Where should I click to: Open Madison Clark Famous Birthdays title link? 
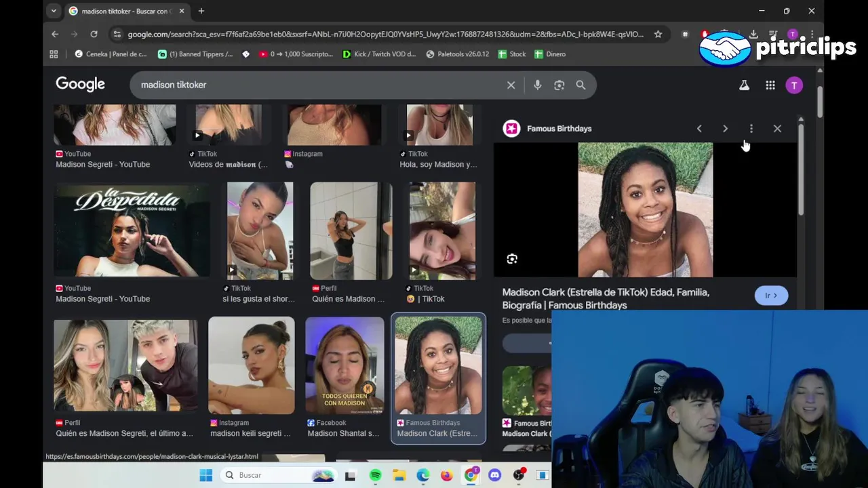point(606,299)
